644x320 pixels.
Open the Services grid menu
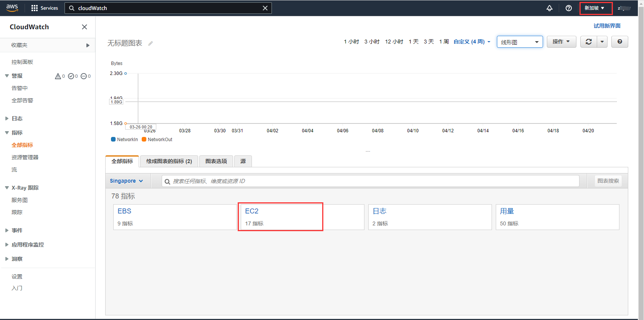click(44, 8)
